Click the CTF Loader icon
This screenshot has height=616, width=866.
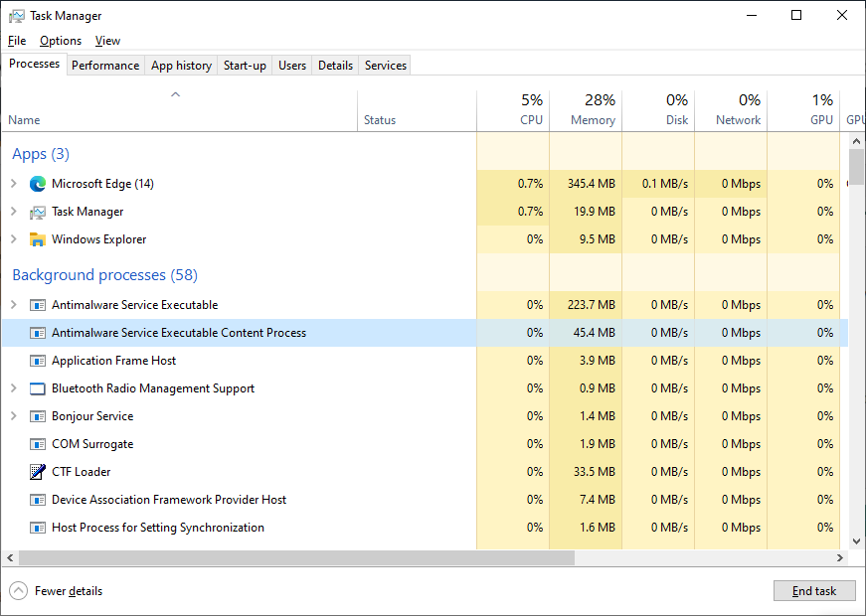(x=38, y=472)
